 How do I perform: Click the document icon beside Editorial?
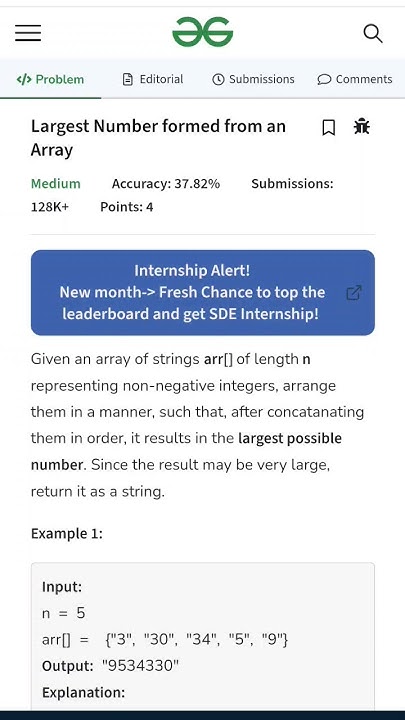128,79
